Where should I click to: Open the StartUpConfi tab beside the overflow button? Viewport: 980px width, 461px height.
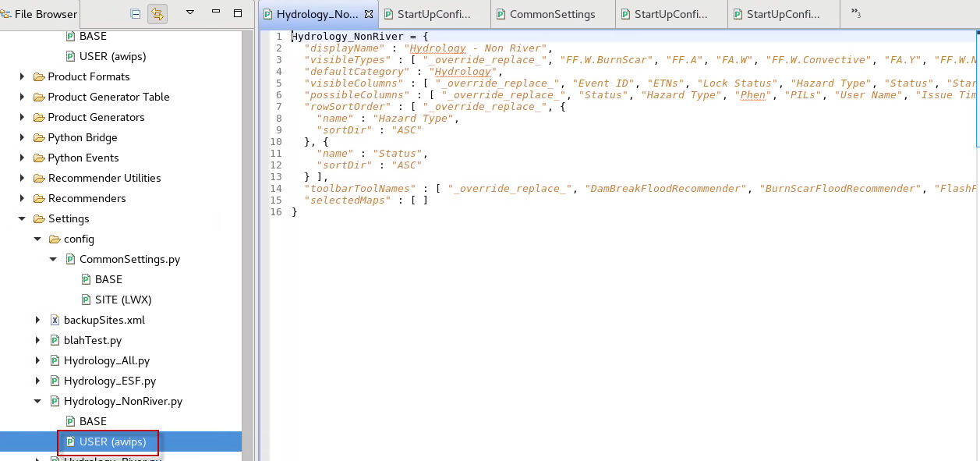click(x=783, y=14)
